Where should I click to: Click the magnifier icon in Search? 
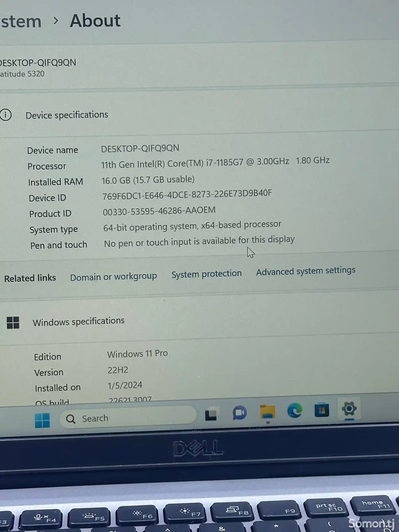click(x=71, y=419)
